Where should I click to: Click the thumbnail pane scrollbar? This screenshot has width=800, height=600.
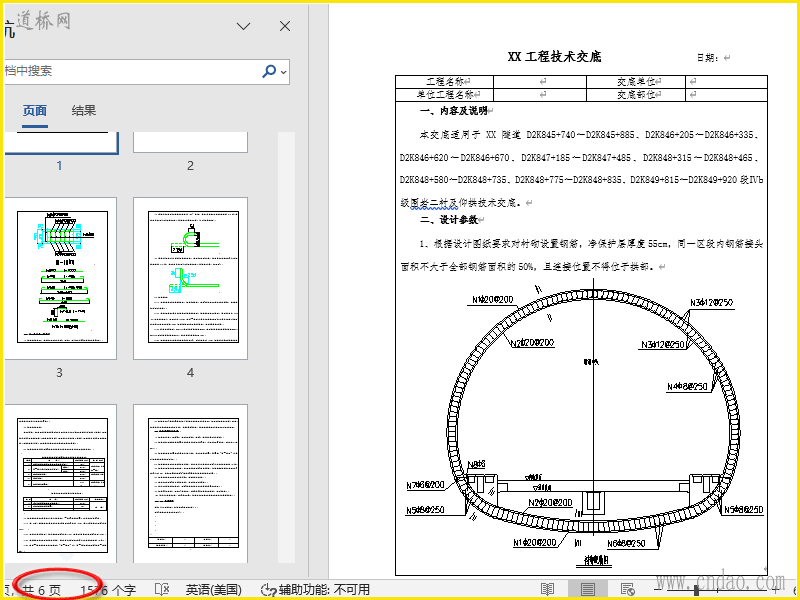(286, 347)
